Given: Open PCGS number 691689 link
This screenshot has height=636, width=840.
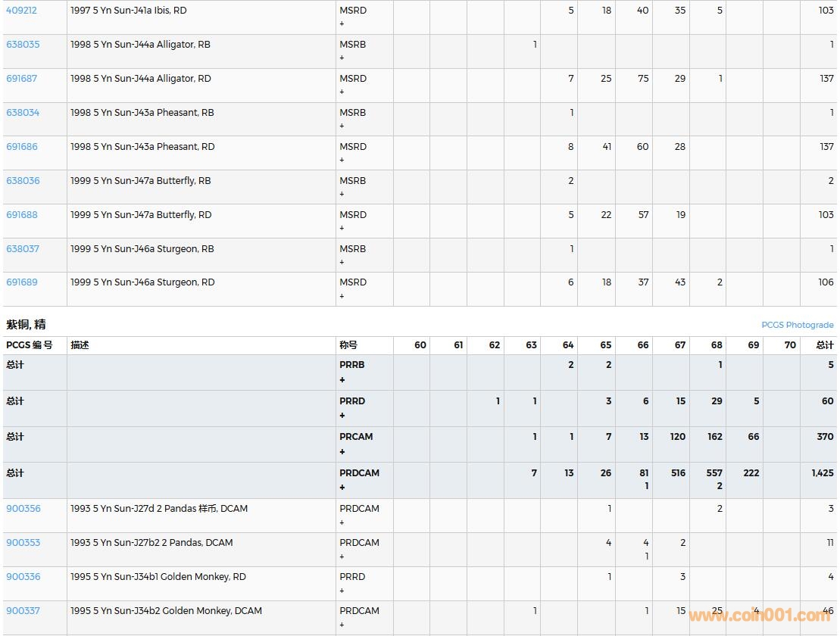Looking at the screenshot, I should 21,282.
